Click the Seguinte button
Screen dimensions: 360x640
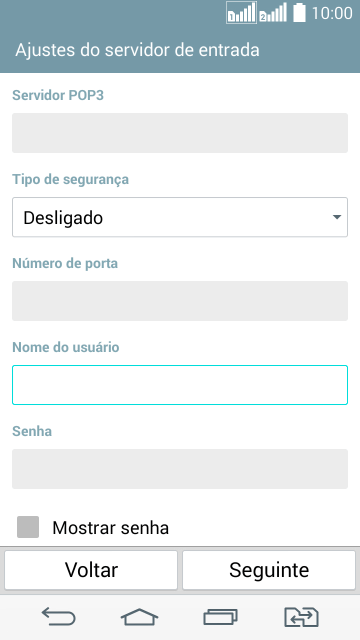pyautogui.click(x=269, y=570)
